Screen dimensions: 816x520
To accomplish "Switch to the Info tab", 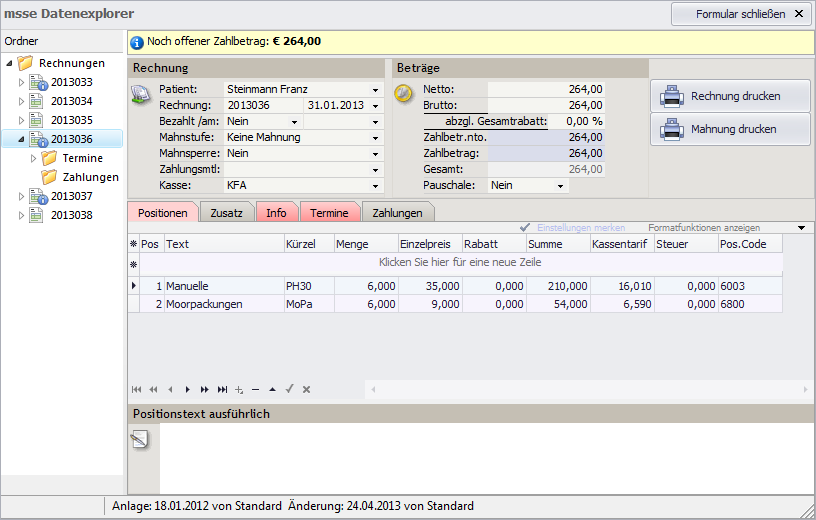I will [276, 212].
